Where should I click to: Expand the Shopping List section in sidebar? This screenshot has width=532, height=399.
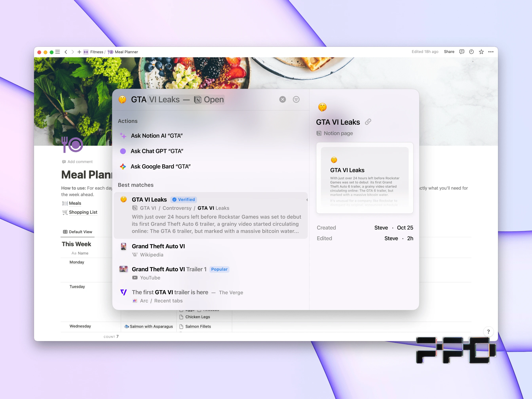coord(83,212)
